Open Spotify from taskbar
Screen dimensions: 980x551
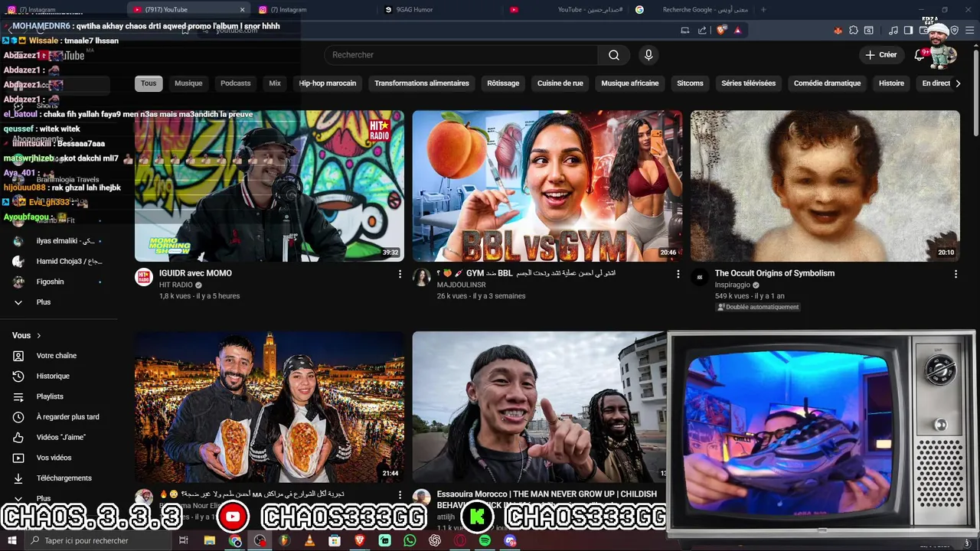[x=485, y=540]
